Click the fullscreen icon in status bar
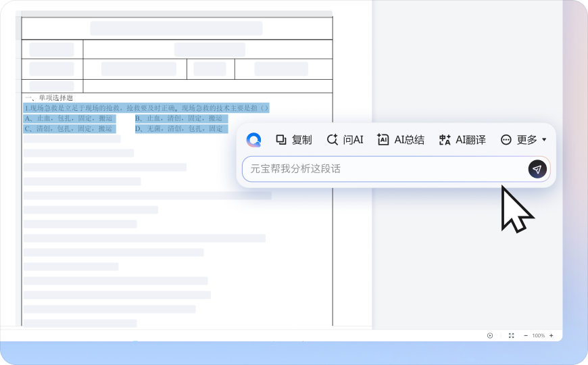Viewport: 588px width, 365px height. pyautogui.click(x=511, y=335)
